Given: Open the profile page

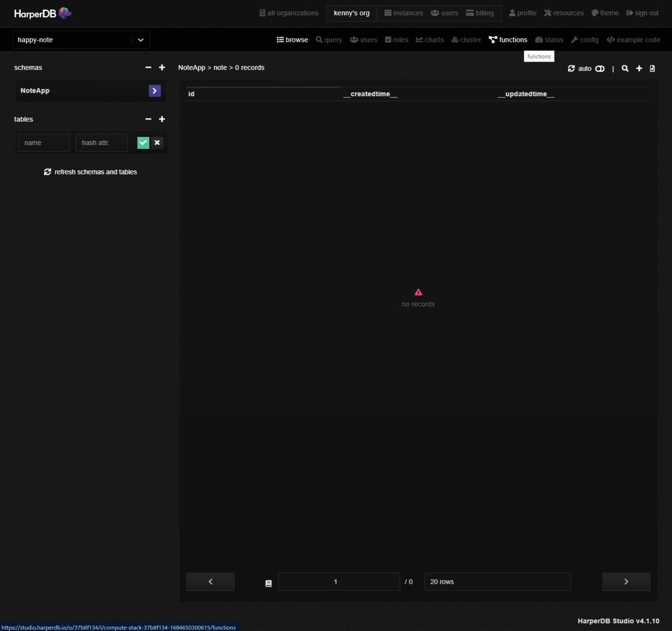Looking at the screenshot, I should 523,13.
